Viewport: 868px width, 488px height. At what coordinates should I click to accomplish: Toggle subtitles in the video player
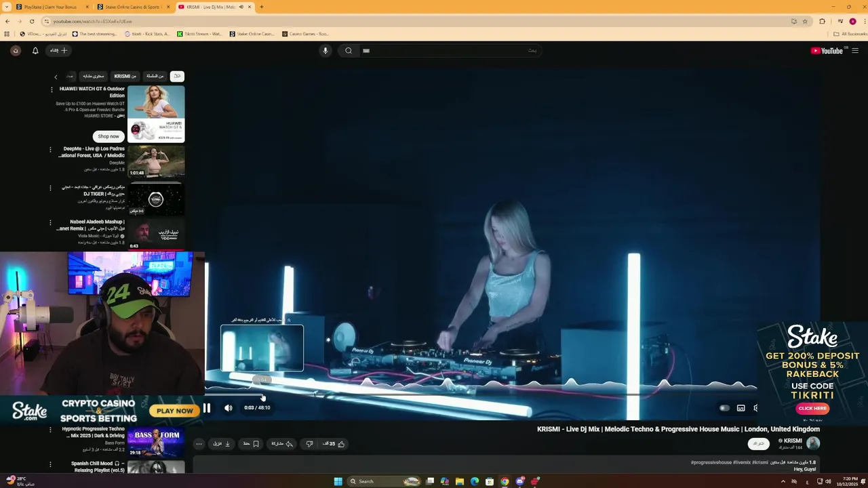point(741,408)
